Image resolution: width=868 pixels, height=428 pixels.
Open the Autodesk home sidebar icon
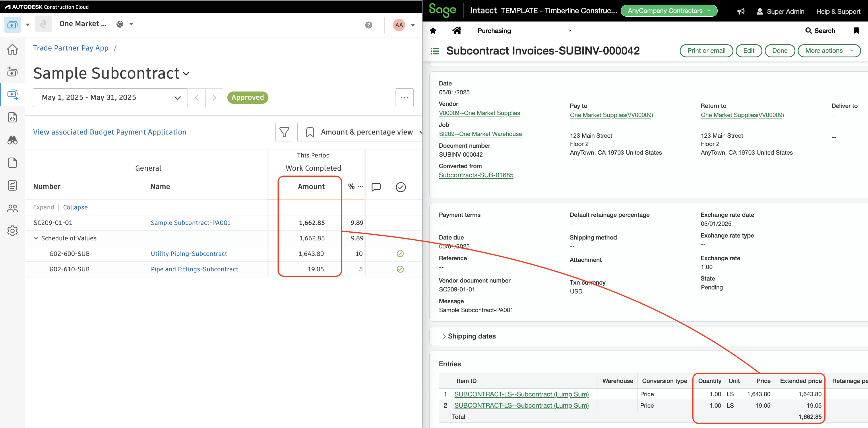[x=12, y=50]
